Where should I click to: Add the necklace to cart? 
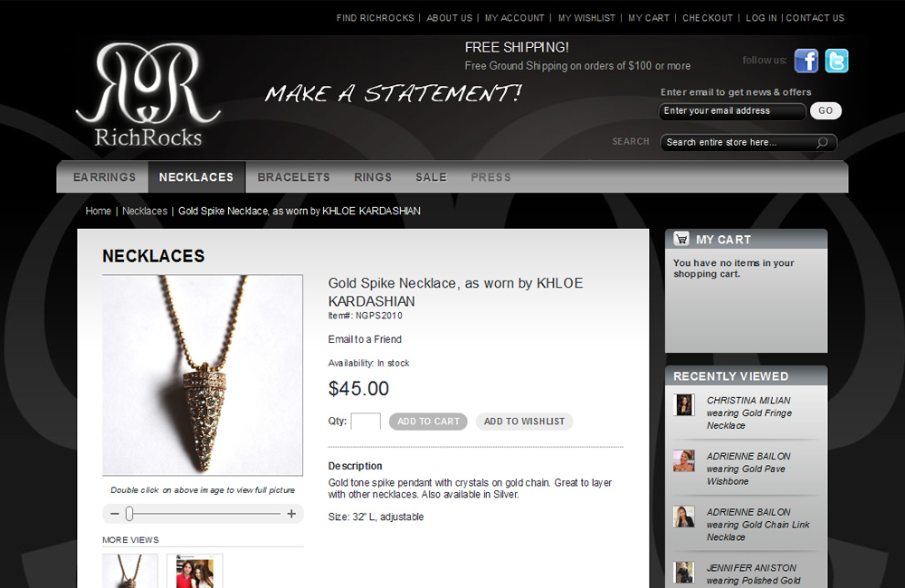click(x=428, y=422)
